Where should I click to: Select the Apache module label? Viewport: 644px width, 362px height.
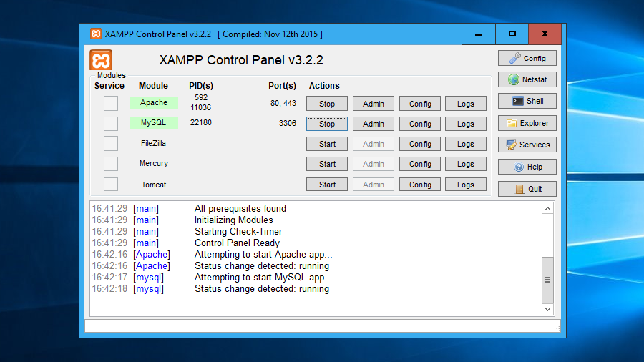(x=154, y=102)
